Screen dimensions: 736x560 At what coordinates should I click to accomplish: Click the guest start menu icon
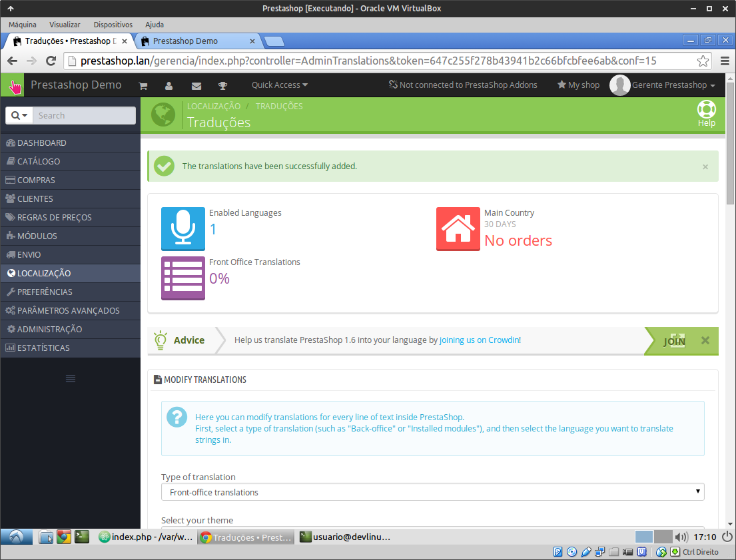coord(17,537)
